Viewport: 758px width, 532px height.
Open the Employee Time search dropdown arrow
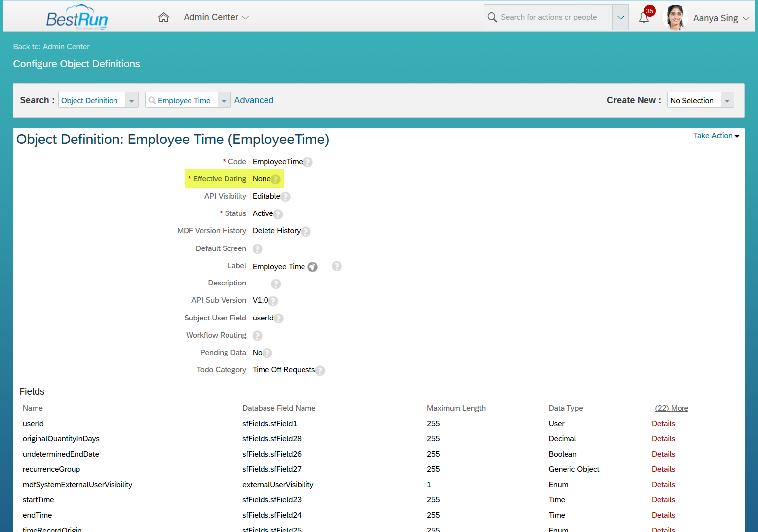point(224,100)
